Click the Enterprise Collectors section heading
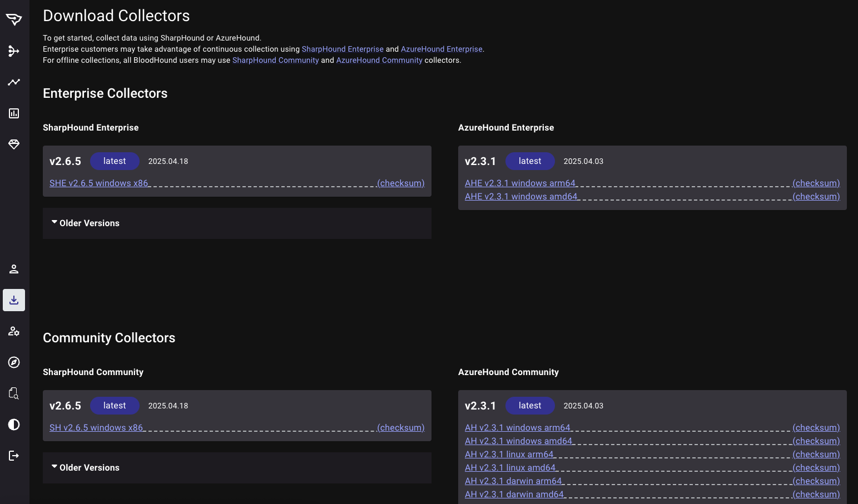858x504 pixels. (x=105, y=93)
